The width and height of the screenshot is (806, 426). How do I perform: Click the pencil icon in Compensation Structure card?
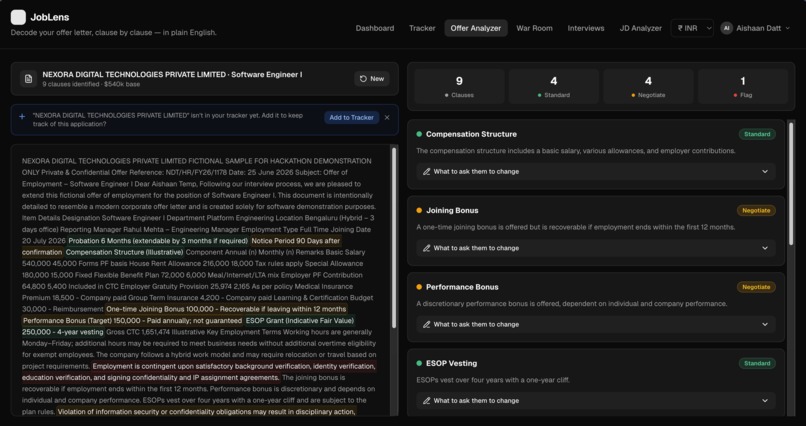tap(426, 172)
